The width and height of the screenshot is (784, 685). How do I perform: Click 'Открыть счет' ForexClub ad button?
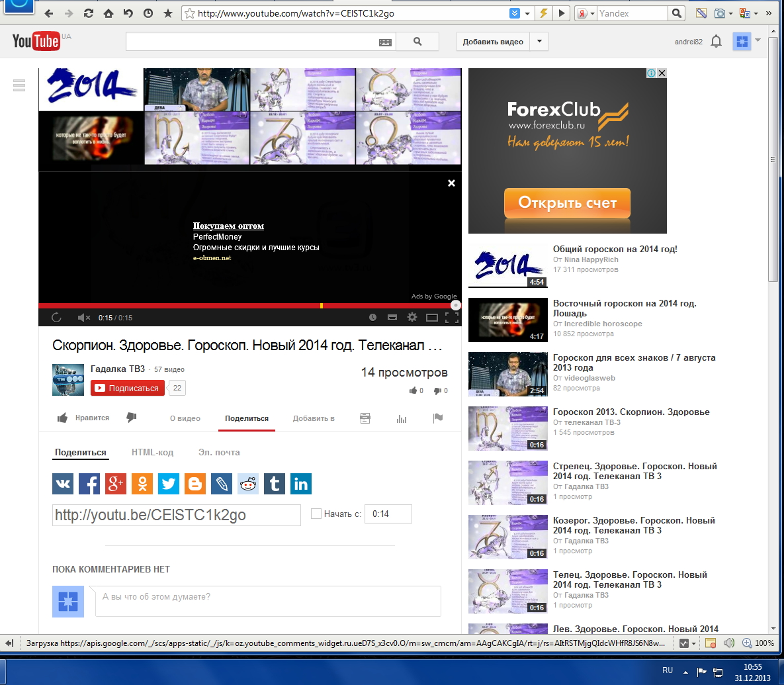click(x=567, y=203)
